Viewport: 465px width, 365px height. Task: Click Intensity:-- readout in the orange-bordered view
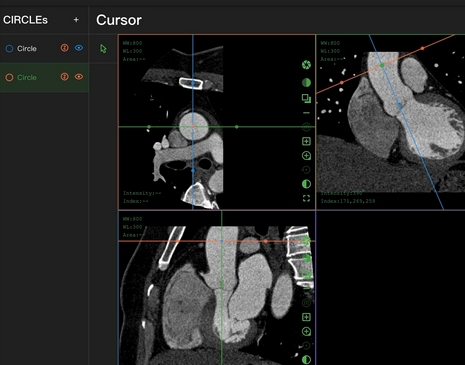click(x=142, y=193)
